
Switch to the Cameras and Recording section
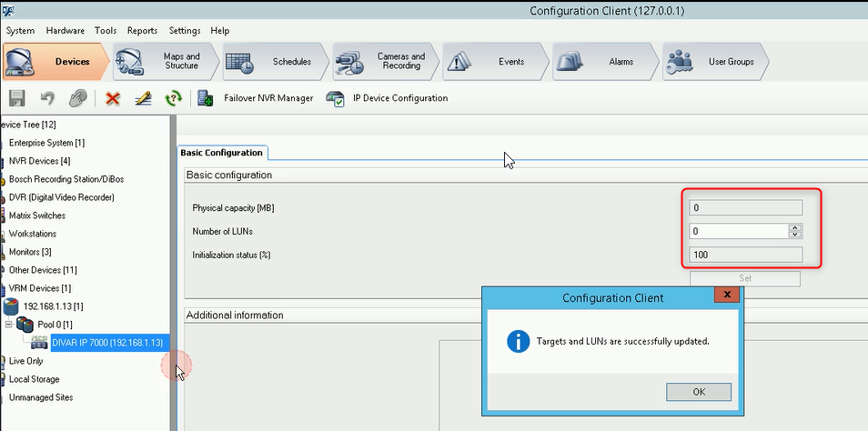(387, 62)
